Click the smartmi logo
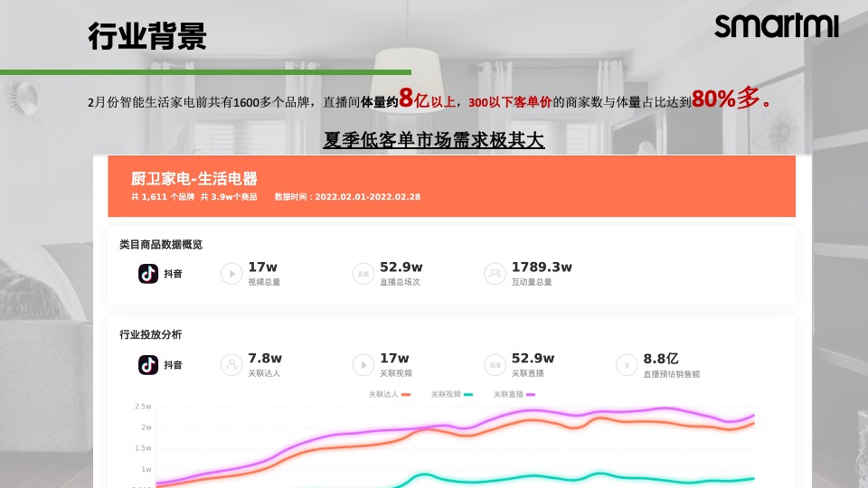Viewport: 868px width, 488px height. 777,26
